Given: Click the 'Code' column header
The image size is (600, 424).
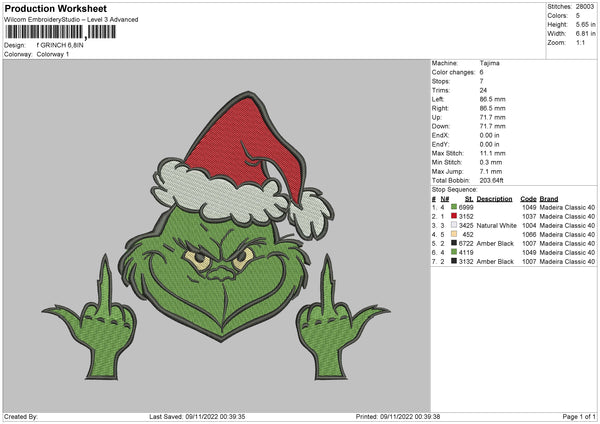Looking at the screenshot, I should click(x=528, y=199).
